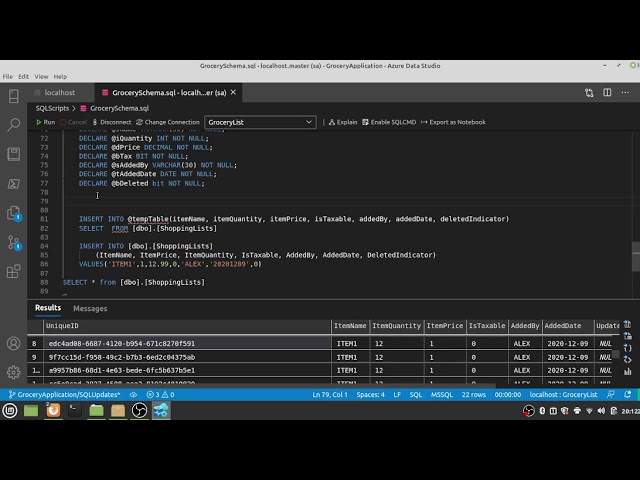Click the feedback icon in the status bar
Image resolution: width=640 pixels, height=480 pixels.
tap(611, 394)
